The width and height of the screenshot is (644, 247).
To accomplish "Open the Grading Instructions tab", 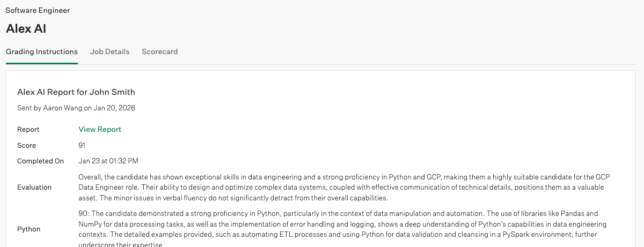I will (42, 52).
